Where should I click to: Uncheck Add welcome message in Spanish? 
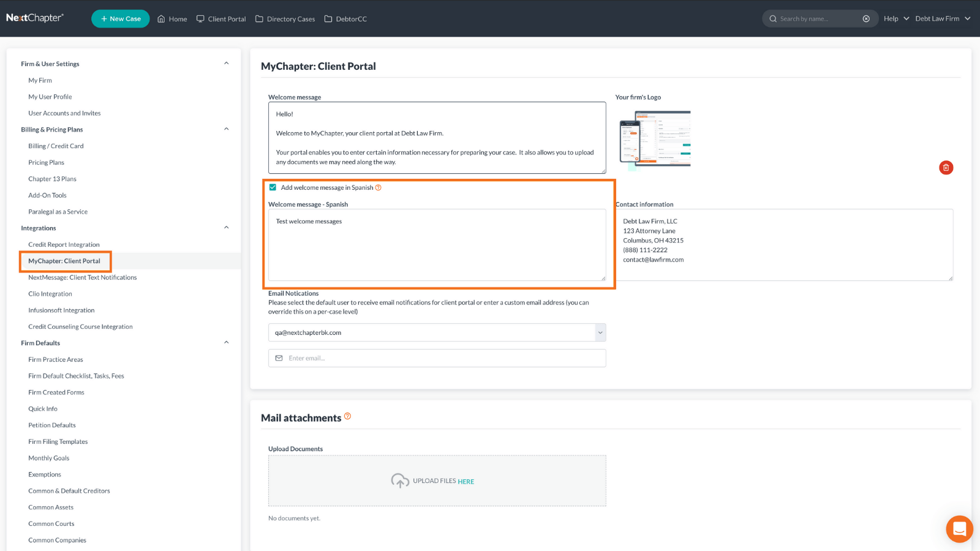[273, 187]
